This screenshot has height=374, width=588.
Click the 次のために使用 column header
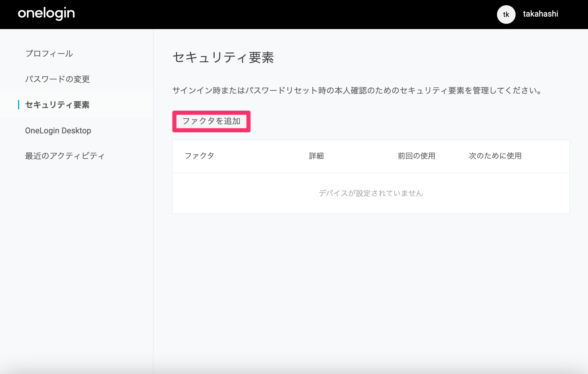[495, 156]
